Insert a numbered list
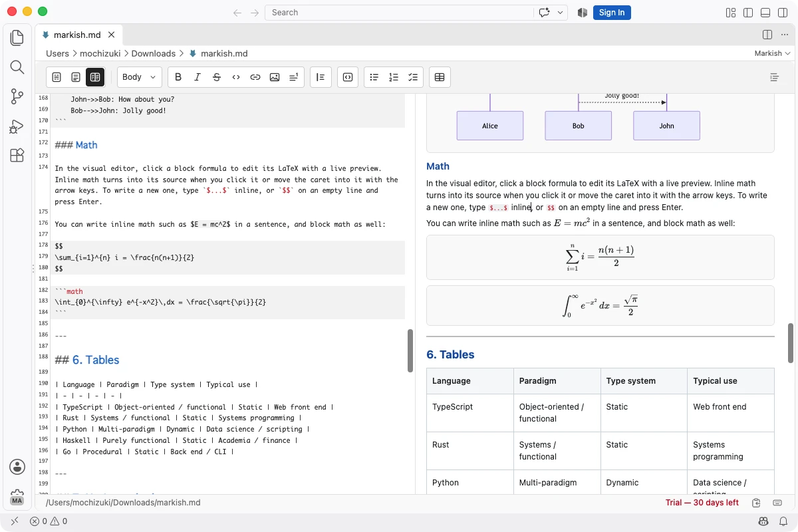Image resolution: width=798 pixels, height=532 pixels. pos(394,77)
